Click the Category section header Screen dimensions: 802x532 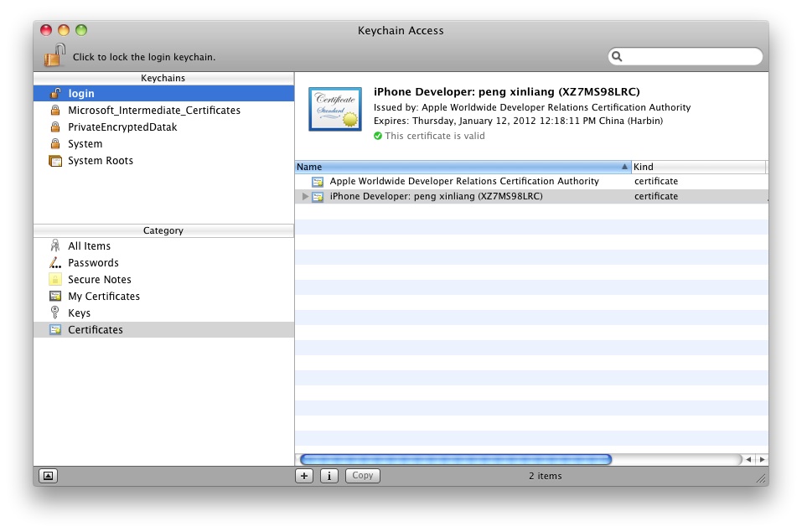click(163, 230)
